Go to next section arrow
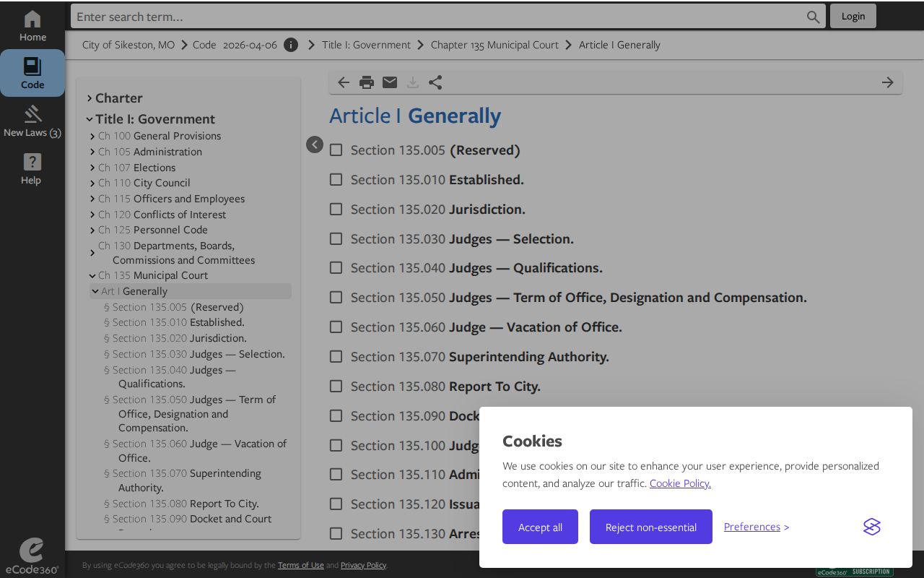The height and width of the screenshot is (578, 924). point(888,82)
